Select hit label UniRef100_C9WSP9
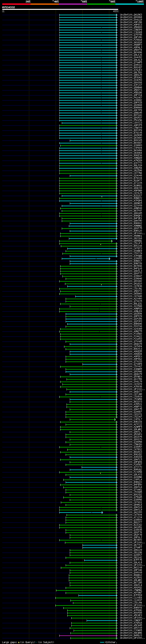 [131, 30]
